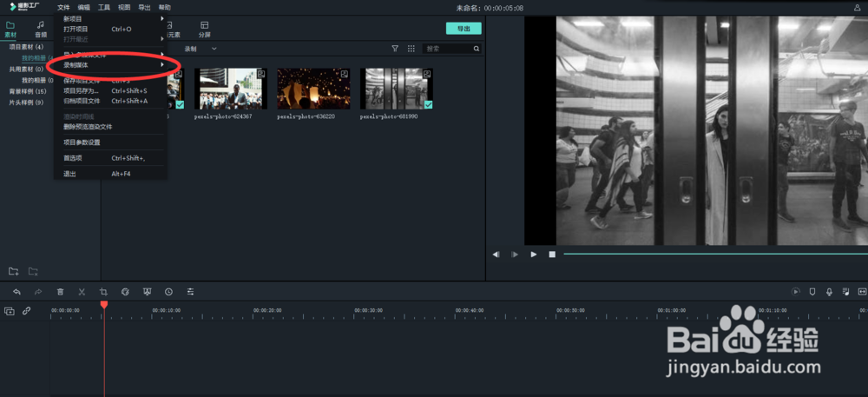This screenshot has height=397, width=868.
Task: Select the pexels-photo-624367 thumbnail
Action: pyautogui.click(x=230, y=89)
